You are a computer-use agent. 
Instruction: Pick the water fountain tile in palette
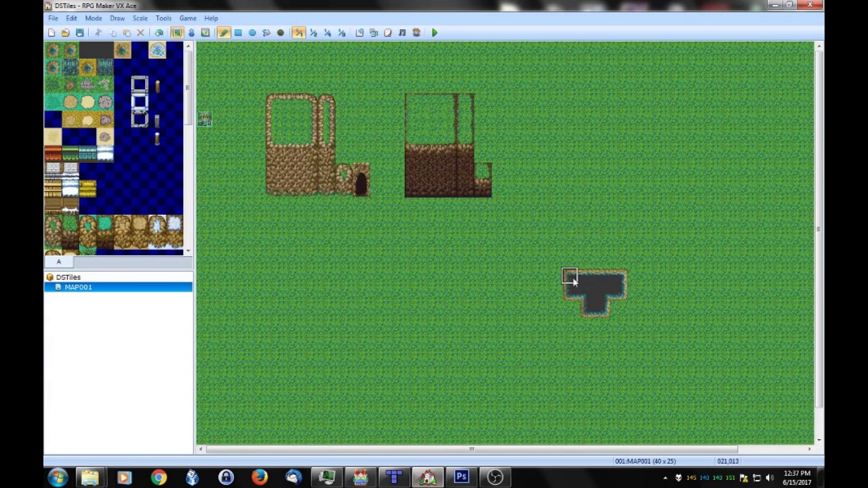click(x=157, y=50)
